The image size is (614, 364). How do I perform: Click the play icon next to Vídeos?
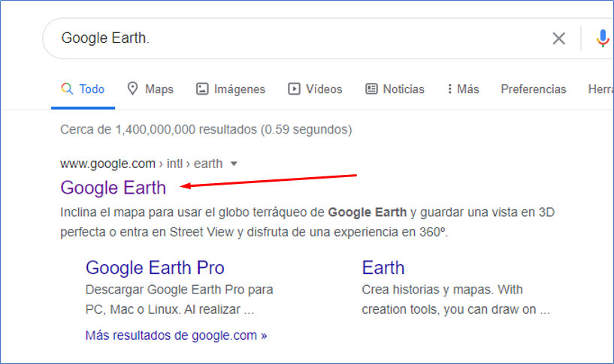tap(294, 89)
